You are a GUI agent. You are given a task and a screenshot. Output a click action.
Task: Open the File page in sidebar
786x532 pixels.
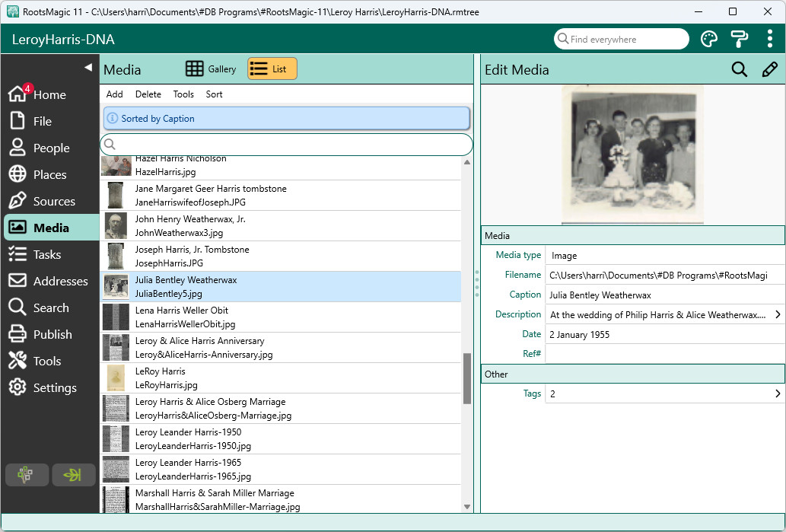[x=50, y=121]
